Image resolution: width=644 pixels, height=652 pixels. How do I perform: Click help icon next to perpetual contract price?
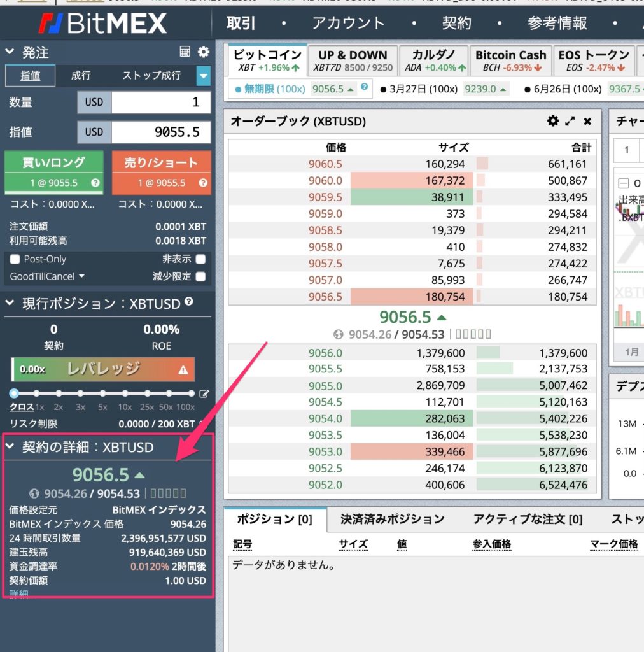pyautogui.click(x=364, y=87)
